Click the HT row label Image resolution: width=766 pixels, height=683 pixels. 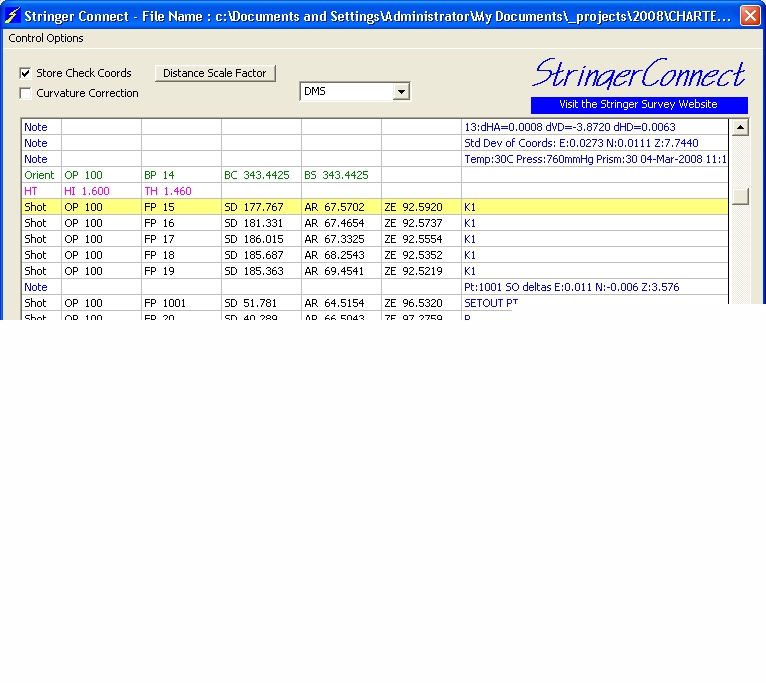pos(42,192)
